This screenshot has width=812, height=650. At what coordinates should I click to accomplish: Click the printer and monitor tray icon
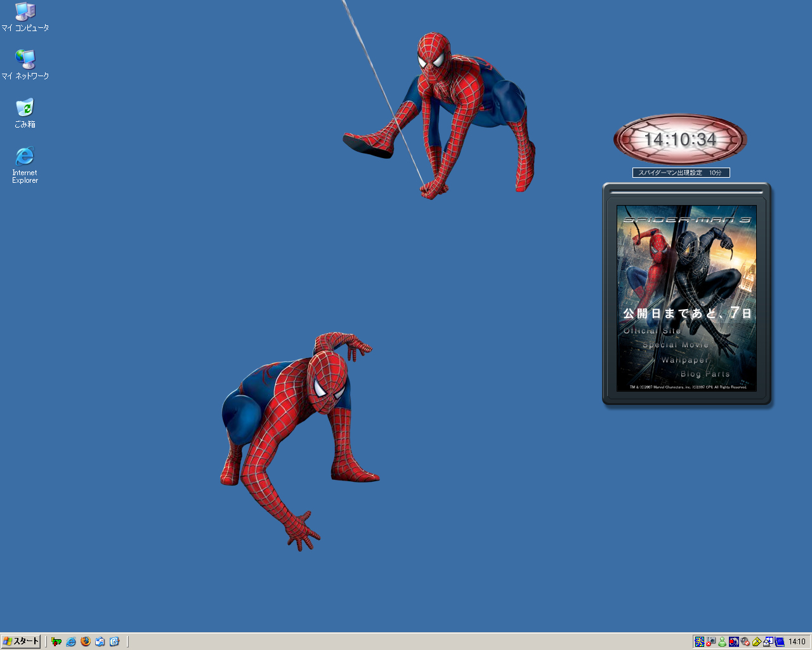[768, 642]
